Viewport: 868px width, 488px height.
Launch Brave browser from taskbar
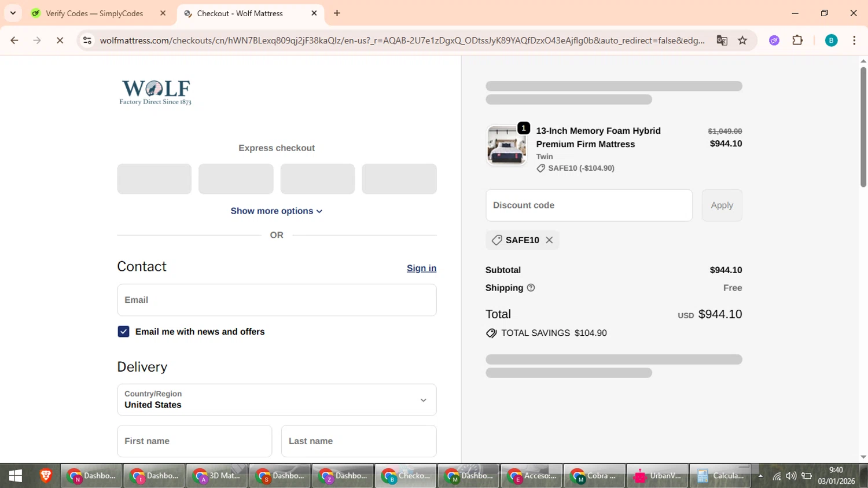(x=46, y=476)
